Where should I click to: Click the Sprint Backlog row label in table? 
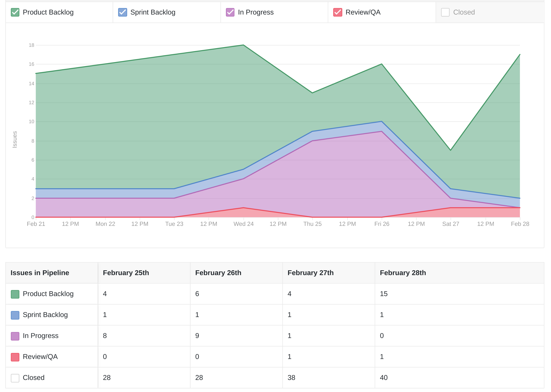pos(45,315)
